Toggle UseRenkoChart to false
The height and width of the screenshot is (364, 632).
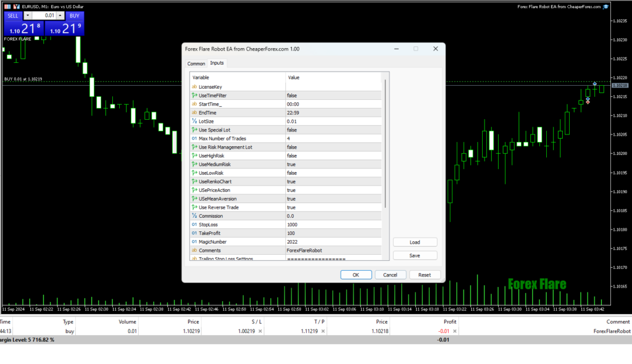(x=333, y=181)
